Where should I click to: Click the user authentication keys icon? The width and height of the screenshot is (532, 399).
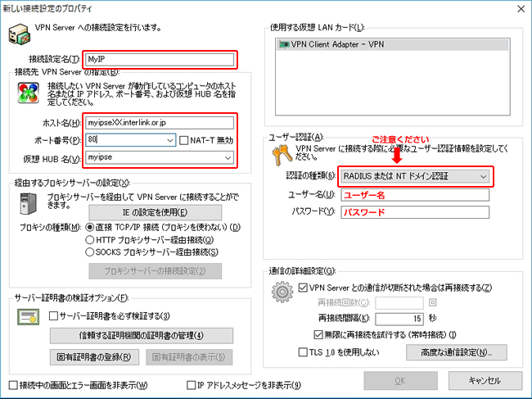(x=279, y=152)
